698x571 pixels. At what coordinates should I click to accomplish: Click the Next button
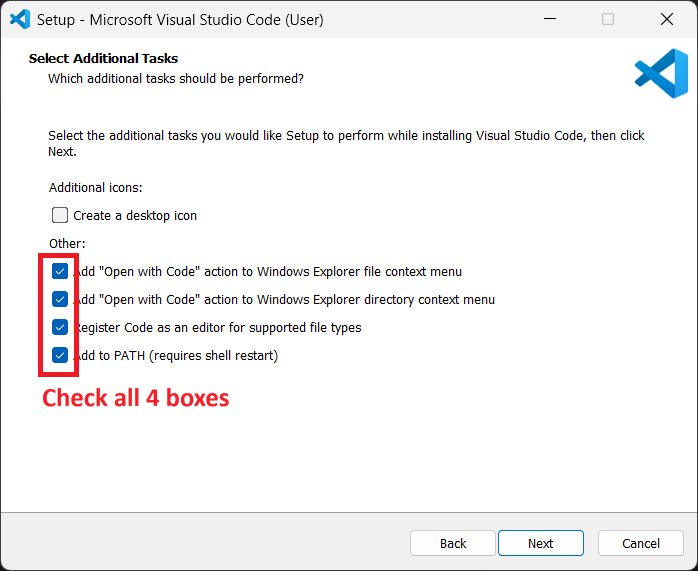pyautogui.click(x=540, y=543)
